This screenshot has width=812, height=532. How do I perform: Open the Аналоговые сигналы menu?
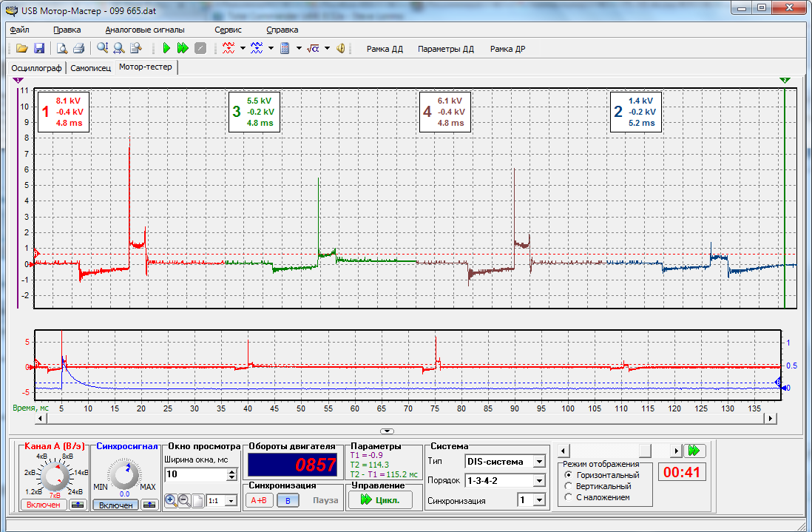[x=145, y=30]
